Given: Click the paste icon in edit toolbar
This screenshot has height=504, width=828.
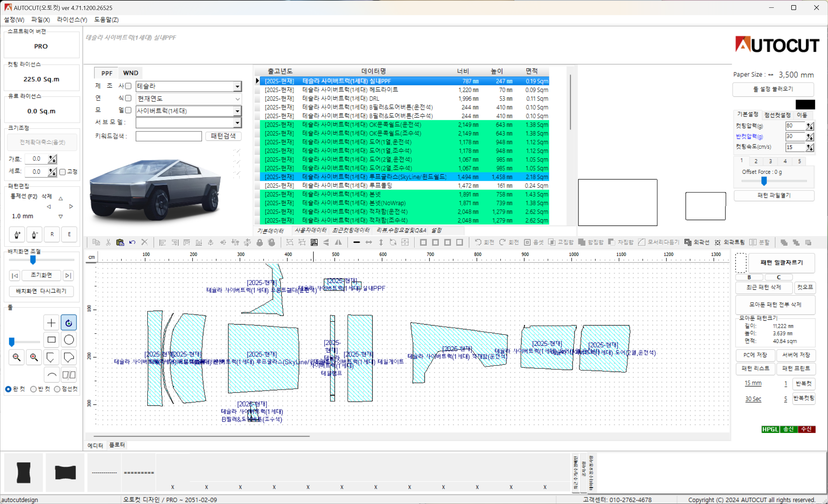Looking at the screenshot, I should 120,242.
